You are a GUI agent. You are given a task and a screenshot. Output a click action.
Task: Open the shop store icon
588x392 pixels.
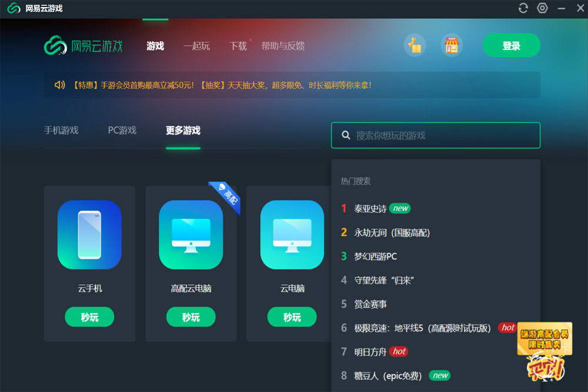pos(452,46)
